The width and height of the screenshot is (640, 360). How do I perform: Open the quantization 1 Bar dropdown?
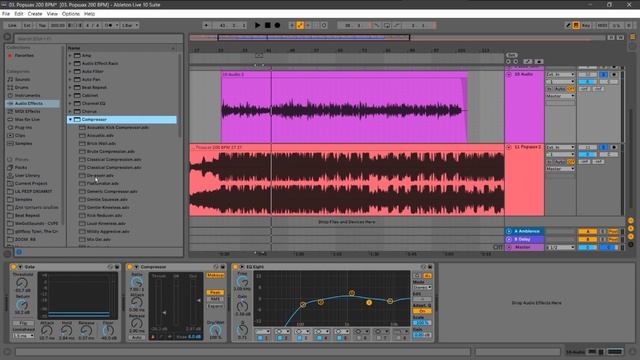coord(130,25)
